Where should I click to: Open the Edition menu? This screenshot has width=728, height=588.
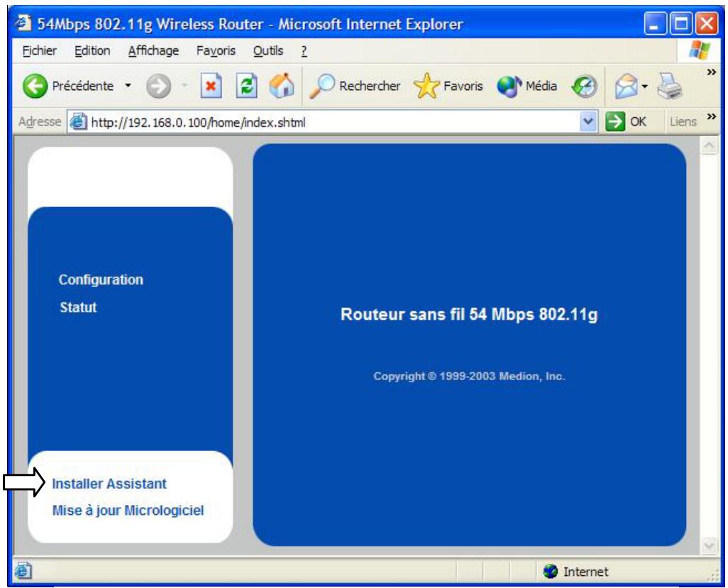point(92,50)
